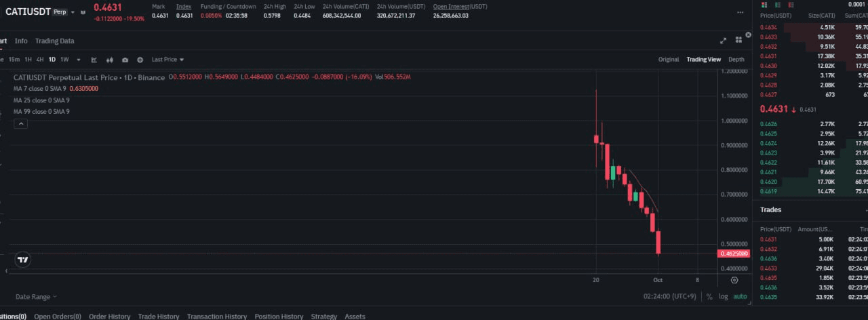Click the Funding / Countdown label
The width and height of the screenshot is (868, 320).
[228, 6]
